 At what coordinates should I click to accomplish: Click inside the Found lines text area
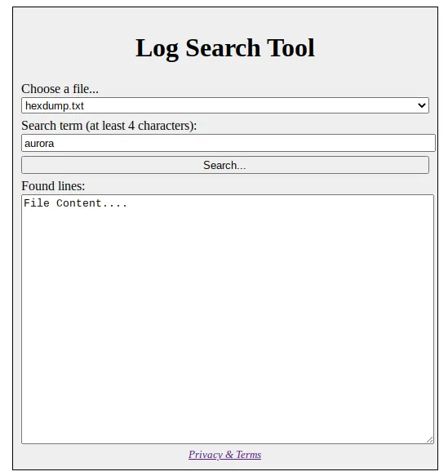pyautogui.click(x=228, y=319)
